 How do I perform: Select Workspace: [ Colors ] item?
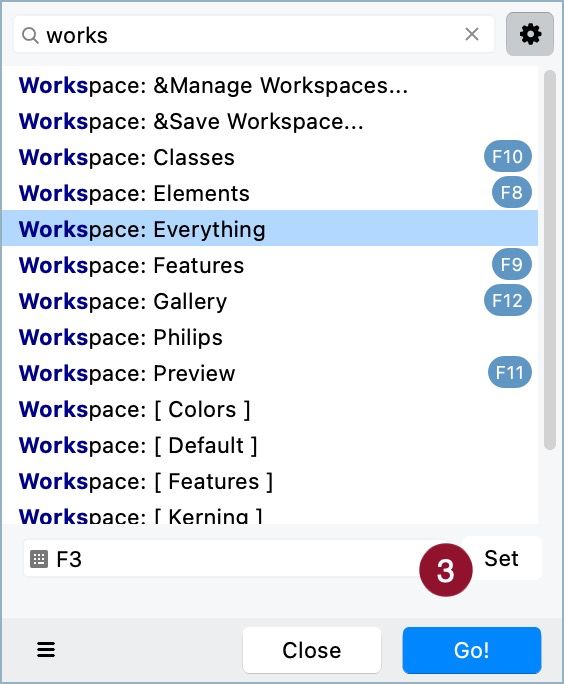point(270,409)
